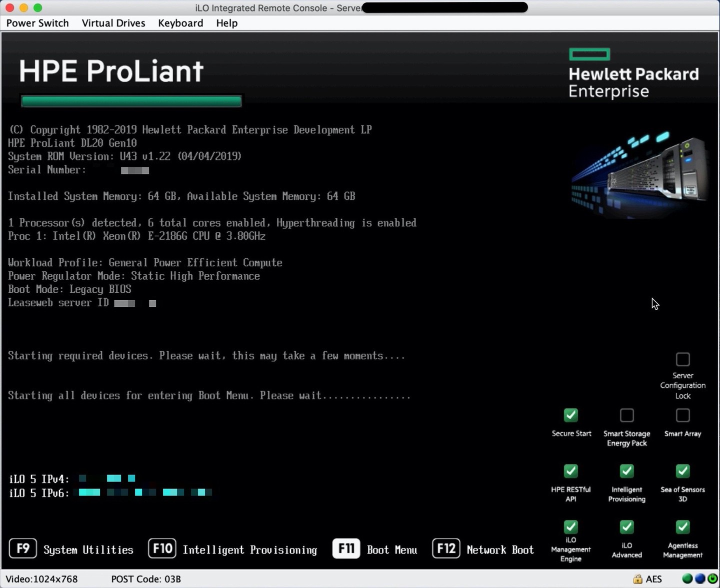Click the highlighted F11 Boot Menu key
Screen dimensions: 720x588
[x=346, y=549]
